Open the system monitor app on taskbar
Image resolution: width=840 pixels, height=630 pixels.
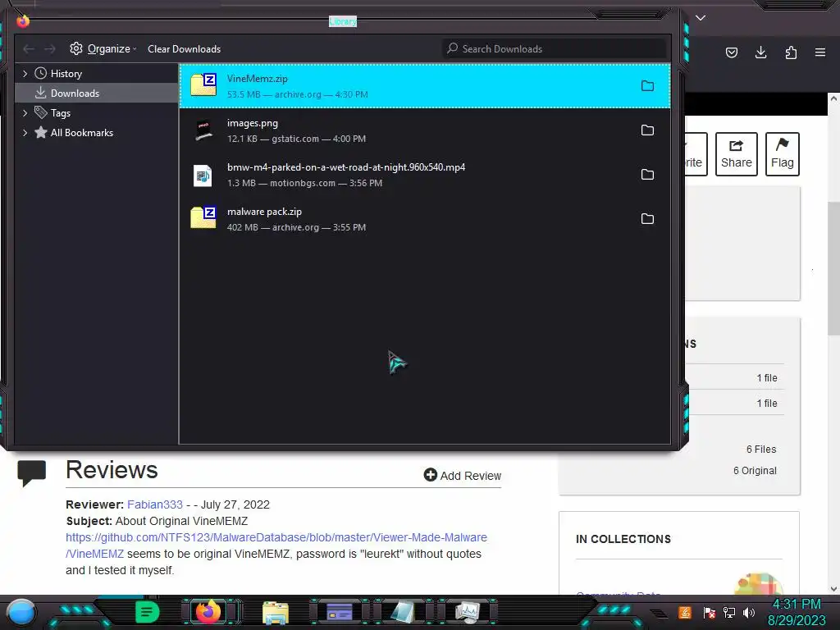pos(467,613)
